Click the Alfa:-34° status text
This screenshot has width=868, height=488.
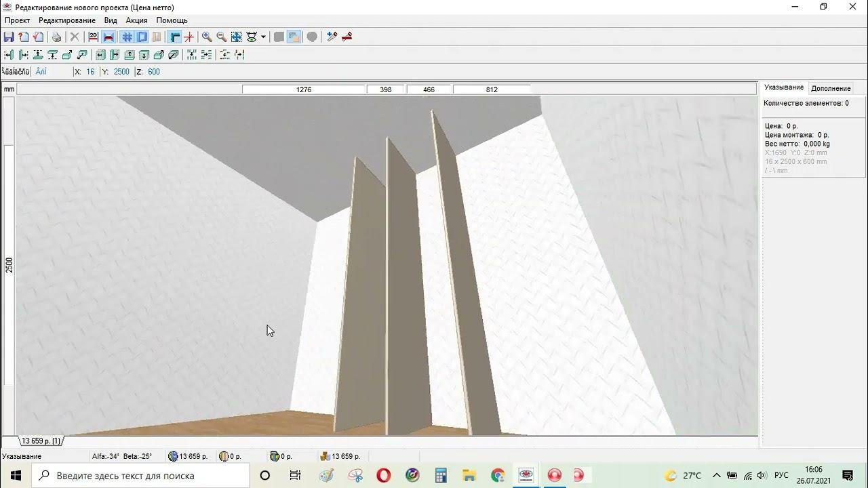click(106, 456)
